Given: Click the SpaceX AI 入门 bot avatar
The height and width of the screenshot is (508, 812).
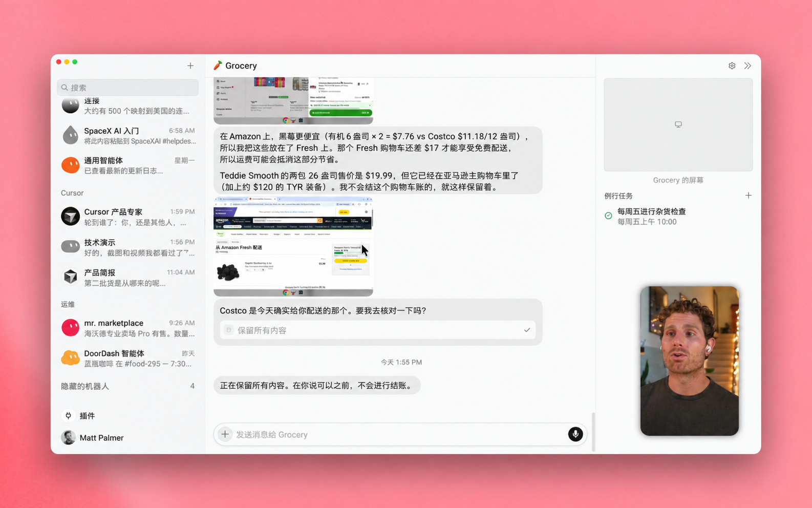Looking at the screenshot, I should click(x=70, y=136).
